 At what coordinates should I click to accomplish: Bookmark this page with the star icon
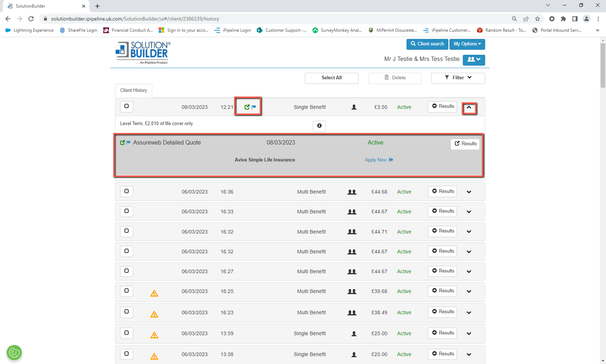[x=537, y=19]
